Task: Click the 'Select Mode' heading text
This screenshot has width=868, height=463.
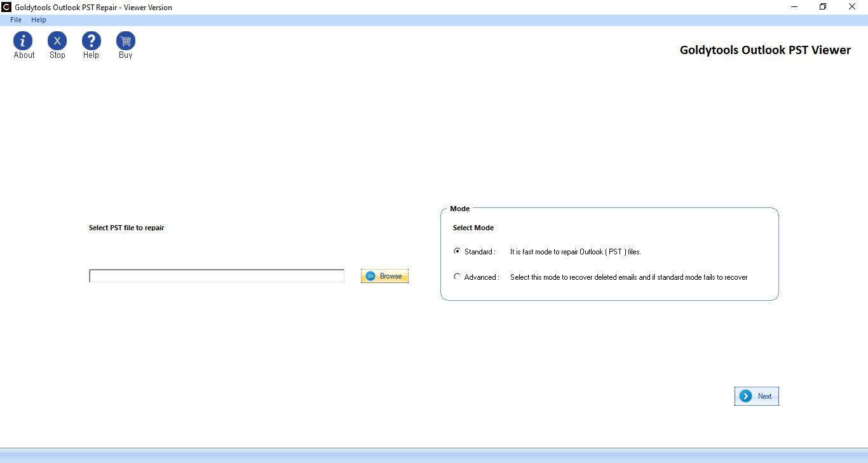Action: click(x=473, y=228)
